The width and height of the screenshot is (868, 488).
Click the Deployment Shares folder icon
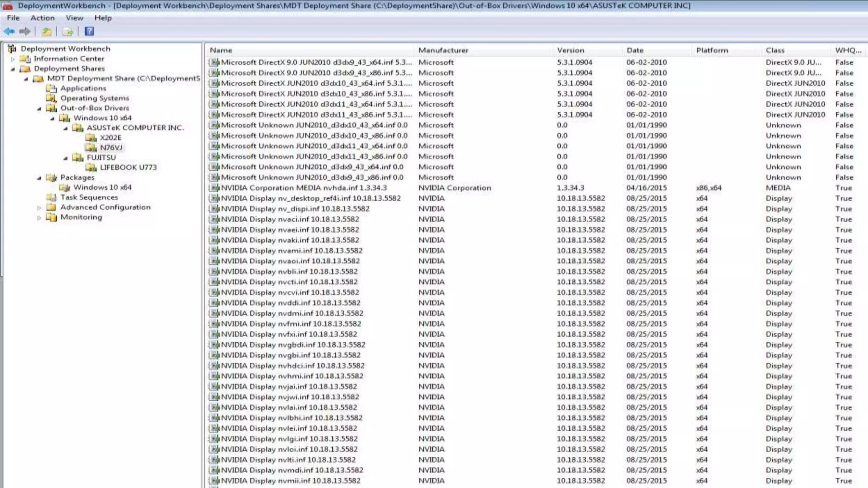25,69
